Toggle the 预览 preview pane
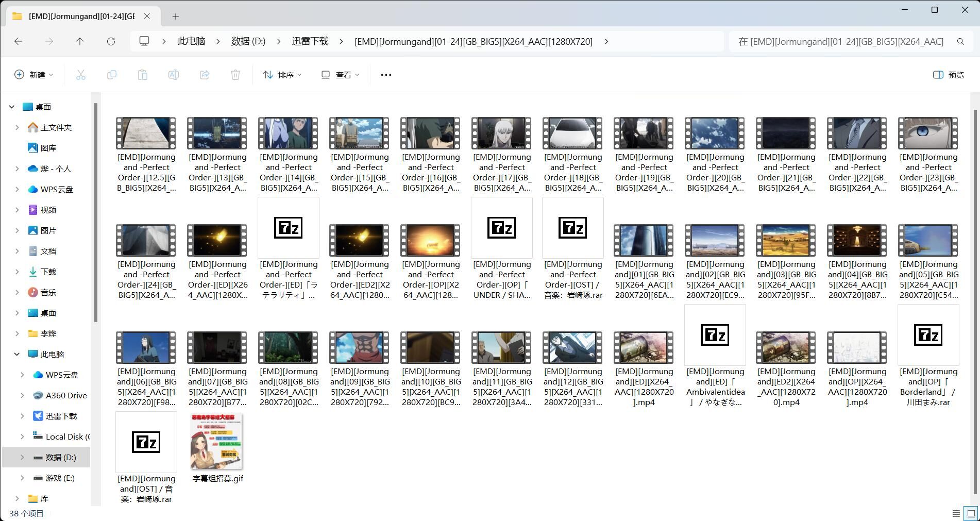Image resolution: width=980 pixels, height=521 pixels. (949, 75)
